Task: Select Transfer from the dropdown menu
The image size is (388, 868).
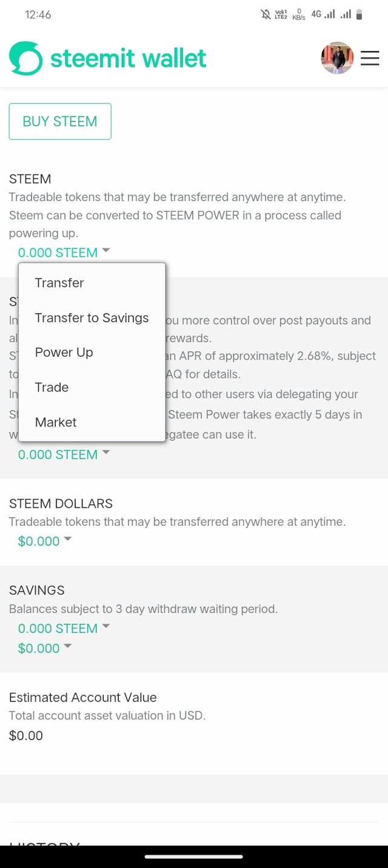Action: tap(59, 283)
